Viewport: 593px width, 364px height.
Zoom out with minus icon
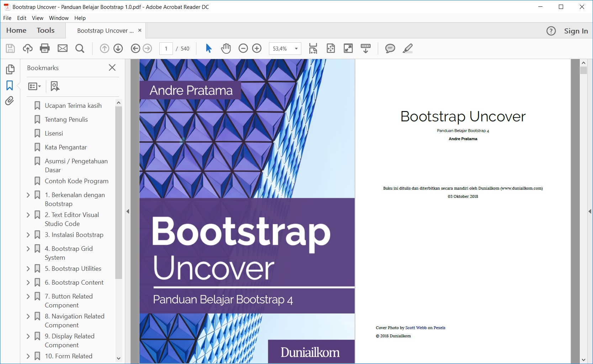coord(243,48)
